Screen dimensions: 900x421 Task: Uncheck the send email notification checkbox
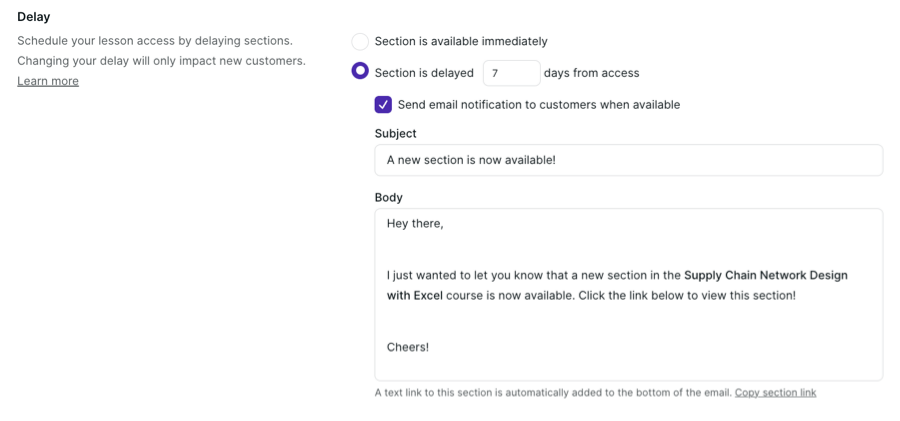(x=383, y=104)
